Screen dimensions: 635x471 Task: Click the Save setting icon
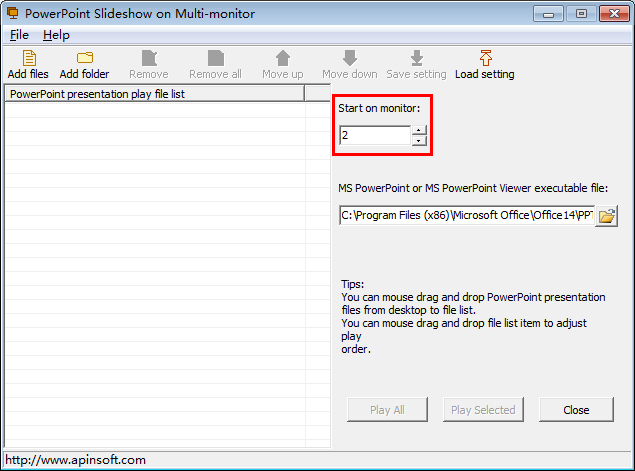[417, 58]
